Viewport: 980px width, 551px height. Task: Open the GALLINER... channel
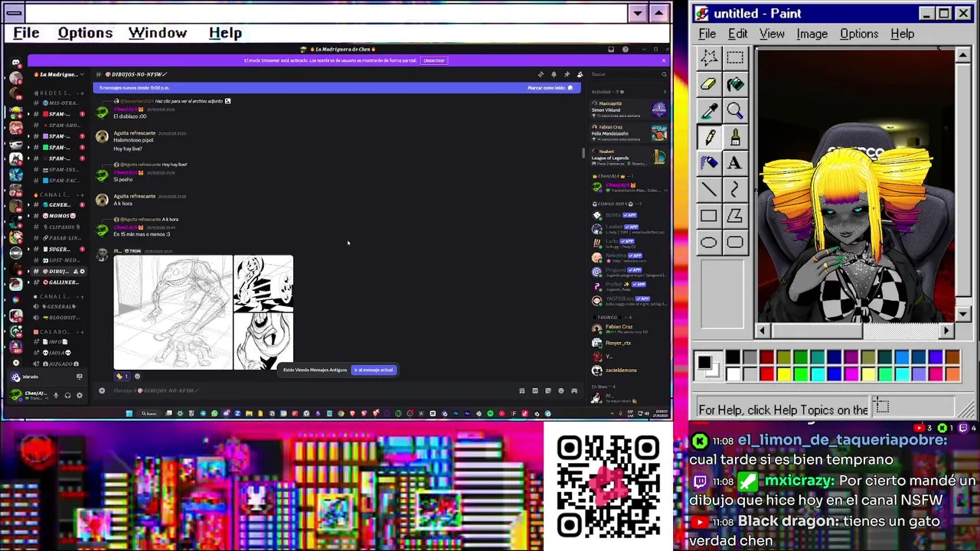[x=59, y=282]
